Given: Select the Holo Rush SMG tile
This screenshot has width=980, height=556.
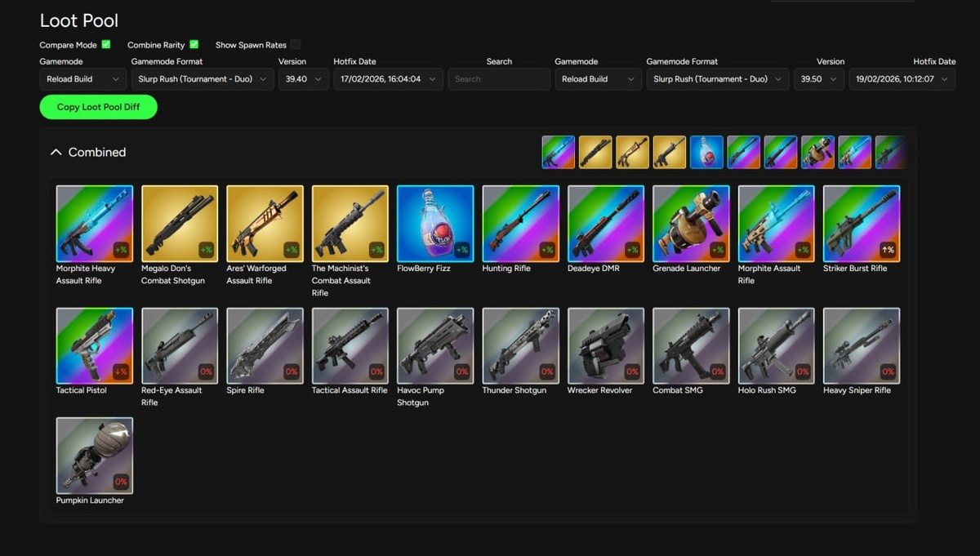Looking at the screenshot, I should click(x=776, y=345).
